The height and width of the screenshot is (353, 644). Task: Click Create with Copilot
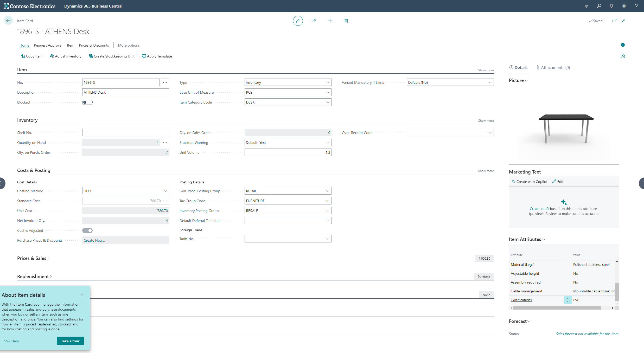(x=530, y=182)
